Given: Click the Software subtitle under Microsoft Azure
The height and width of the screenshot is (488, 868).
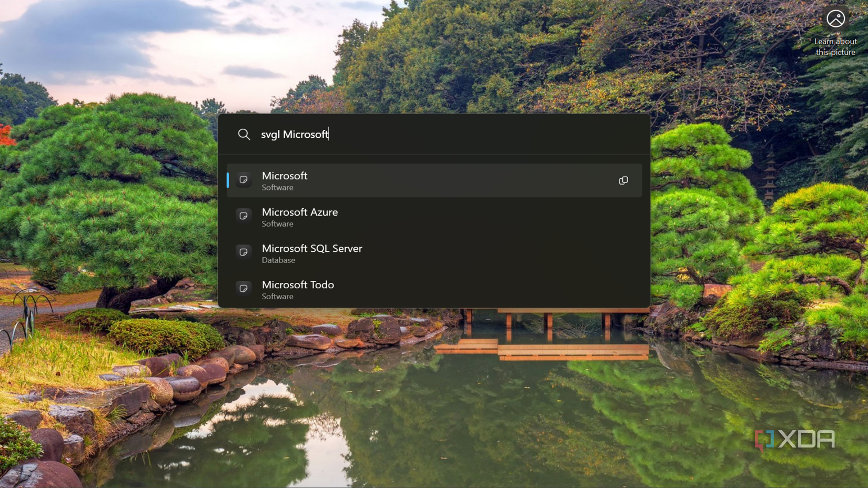Looking at the screenshot, I should (277, 224).
